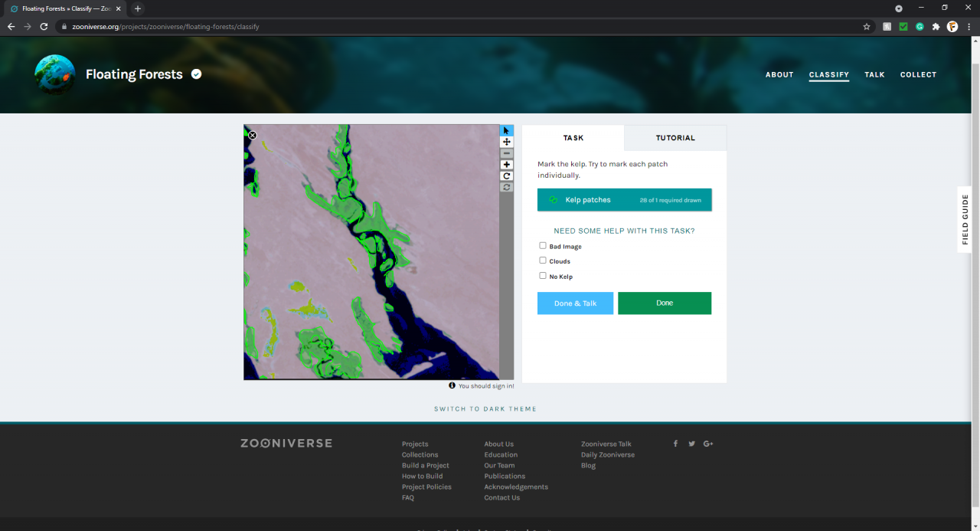
Task: Select the pointer annotate tool
Action: [507, 130]
